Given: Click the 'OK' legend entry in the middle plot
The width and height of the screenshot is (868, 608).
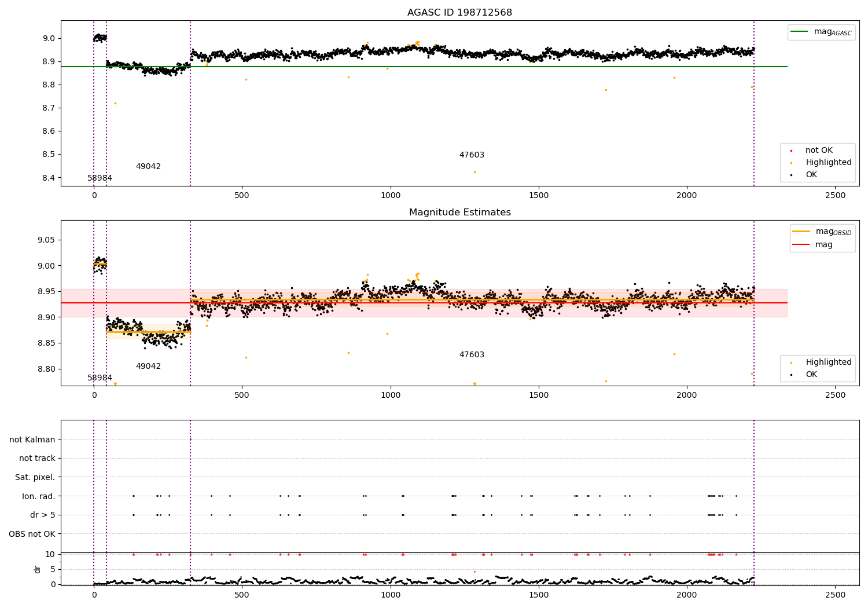Looking at the screenshot, I should coord(804,375).
